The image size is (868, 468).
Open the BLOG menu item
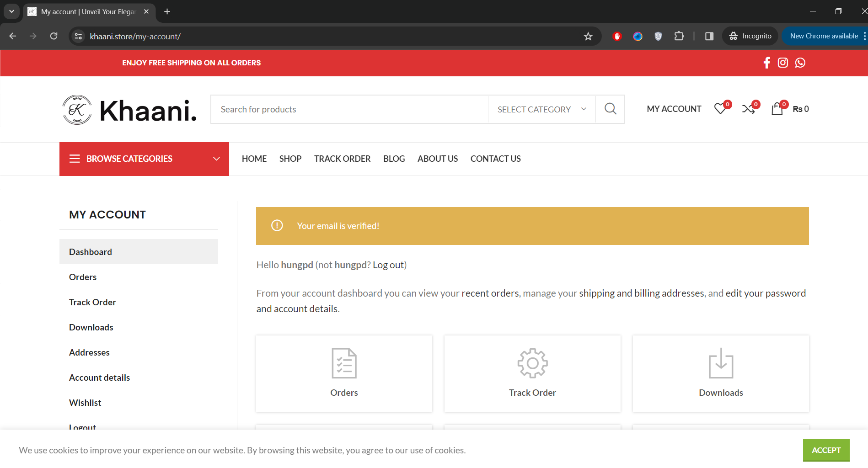[394, 159]
